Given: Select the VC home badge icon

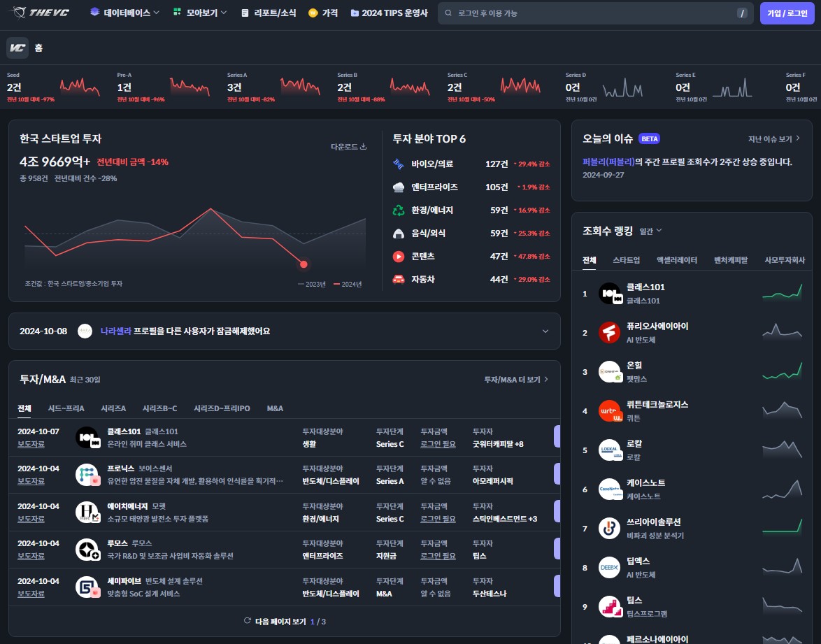Looking at the screenshot, I should [17, 48].
